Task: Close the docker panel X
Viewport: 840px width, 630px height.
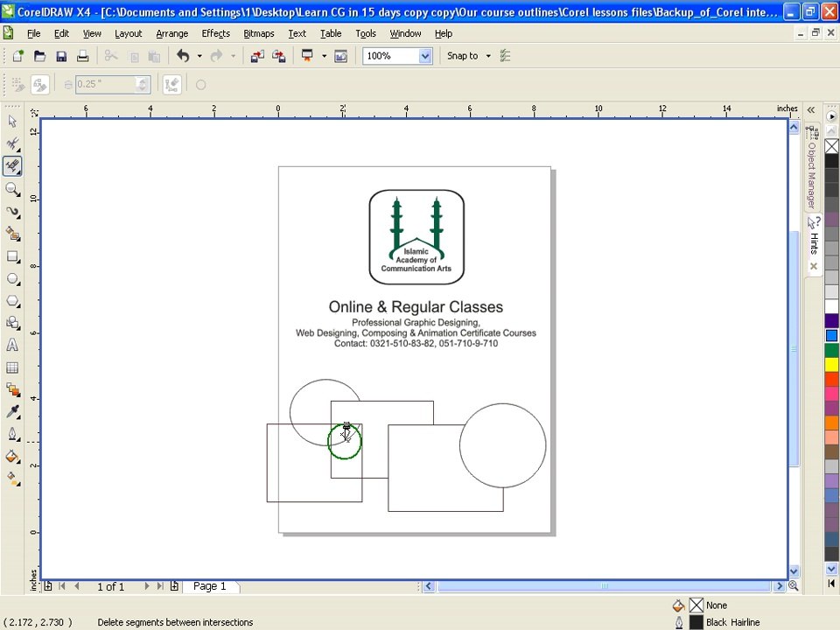Action: [x=814, y=266]
